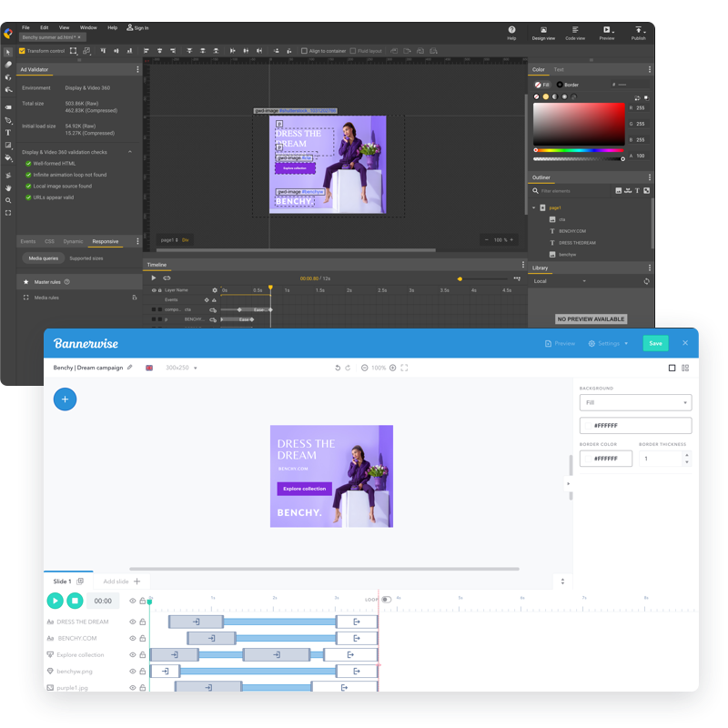Increase border thickness stepper

[687, 456]
